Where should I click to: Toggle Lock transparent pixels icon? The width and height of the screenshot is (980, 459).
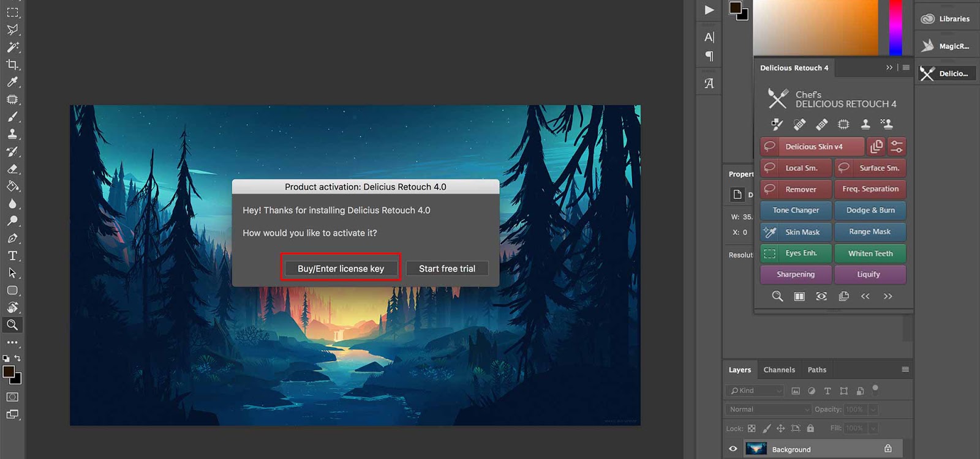(752, 428)
